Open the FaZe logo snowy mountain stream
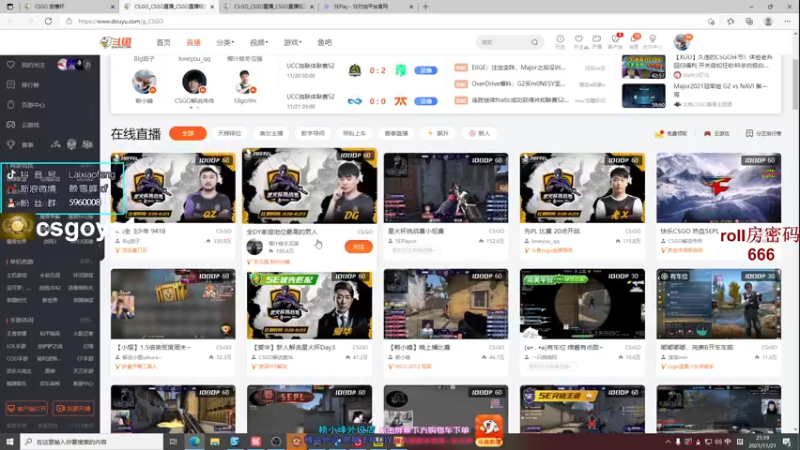Image resolution: width=800 pixels, height=450 pixels. 718,188
